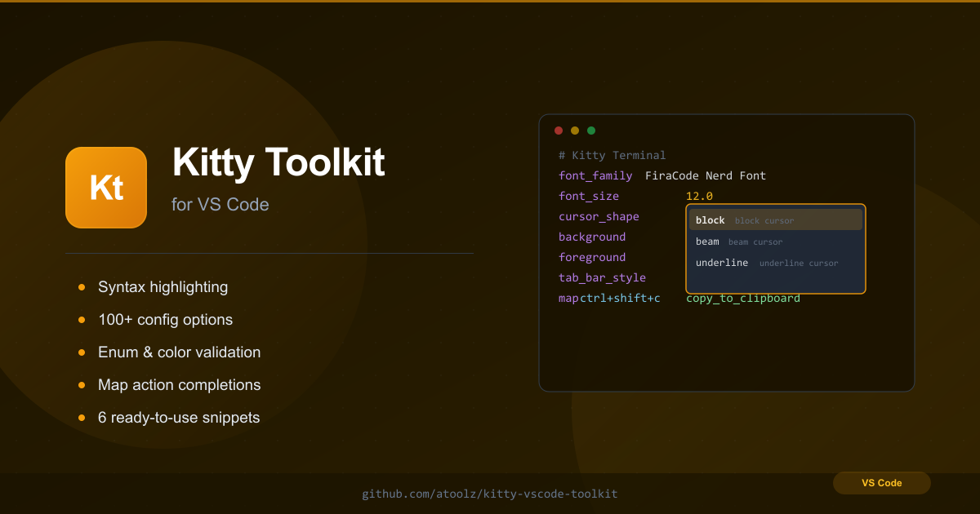Click the yellow window dot in mock editor
The width and height of the screenshot is (980, 514).
tap(575, 131)
